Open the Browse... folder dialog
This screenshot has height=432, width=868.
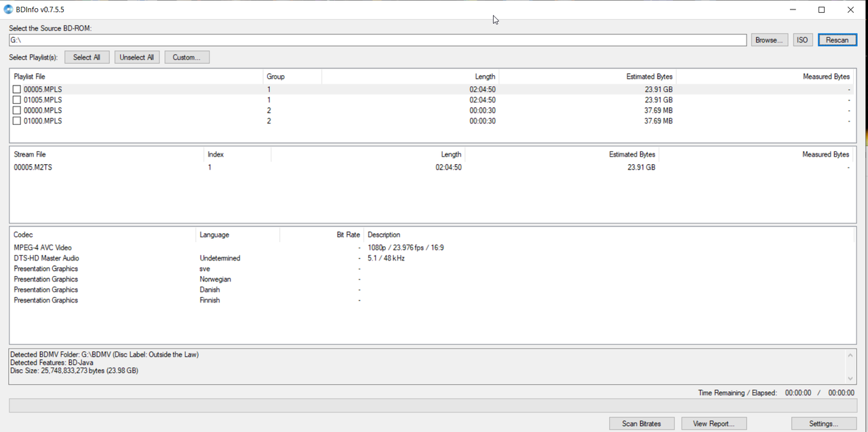770,40
